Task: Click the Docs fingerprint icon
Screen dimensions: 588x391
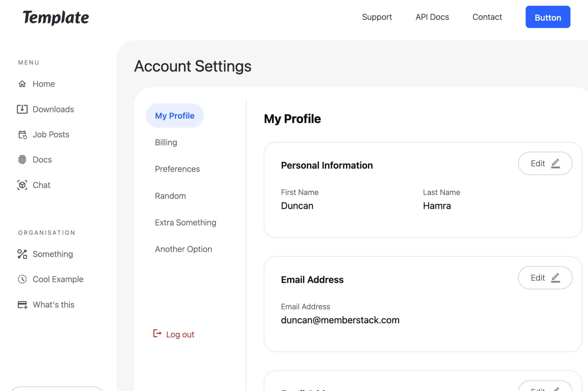Action: point(22,160)
